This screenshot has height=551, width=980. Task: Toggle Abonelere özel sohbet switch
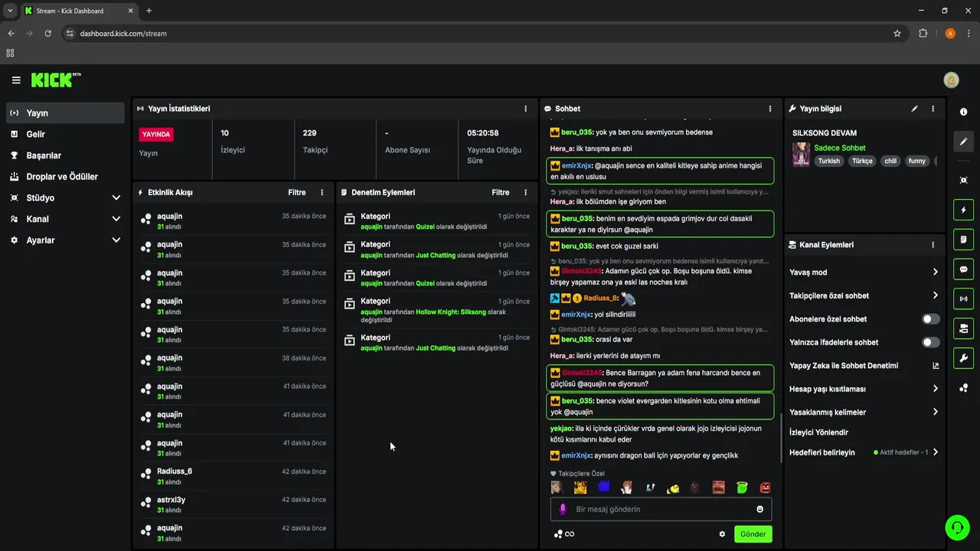point(930,319)
